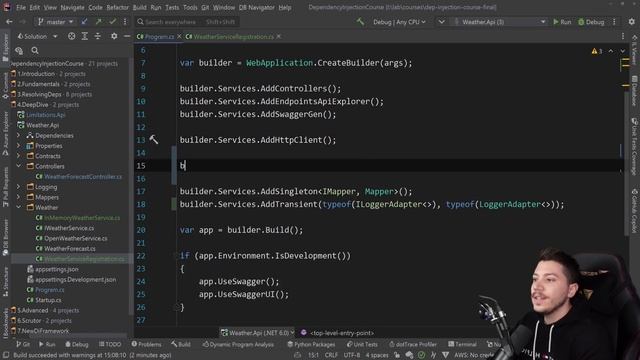Image resolution: width=640 pixels, height=360 pixels.
Task: Open the Build menu
Action: [140, 7]
